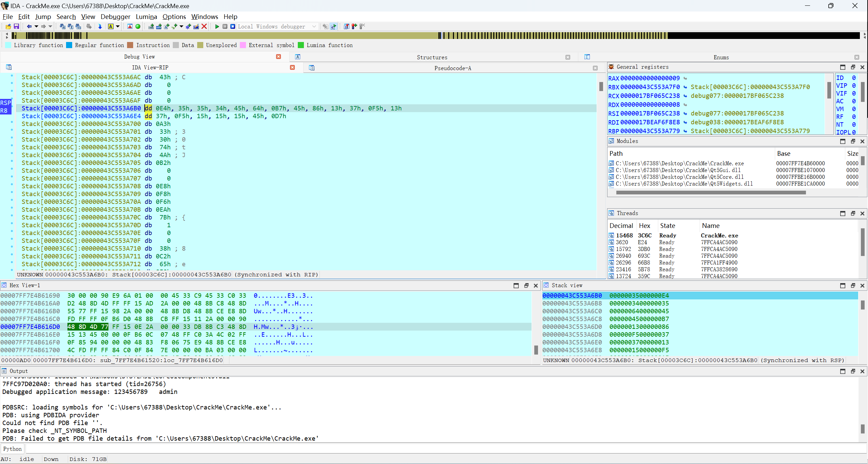Click the breakpoint list toolbar icon
The image size is (868, 464).
click(346, 26)
